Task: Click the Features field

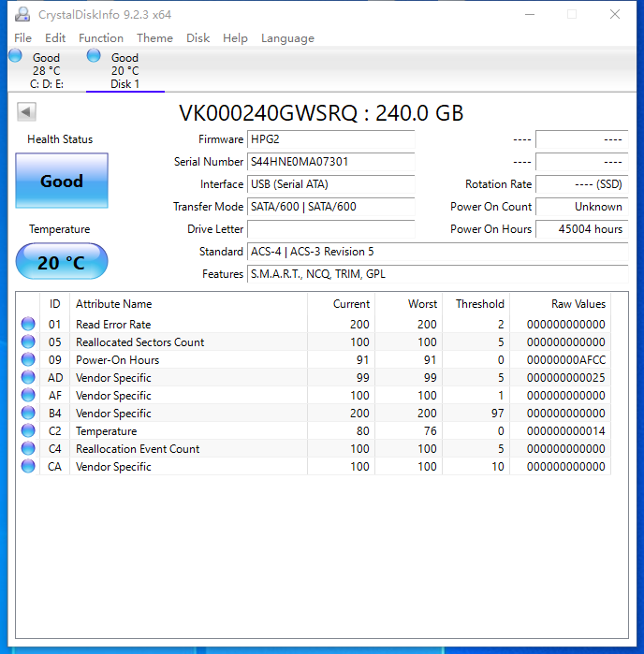Action: pos(438,274)
